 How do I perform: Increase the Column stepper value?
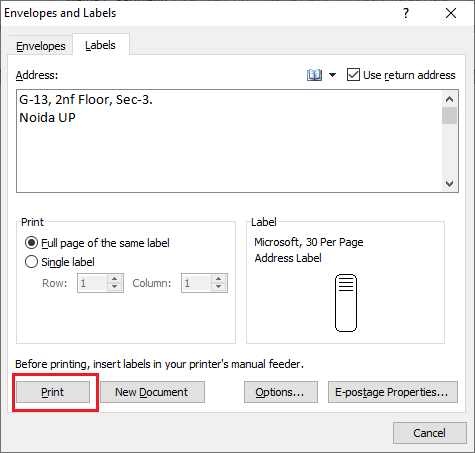pos(218,279)
